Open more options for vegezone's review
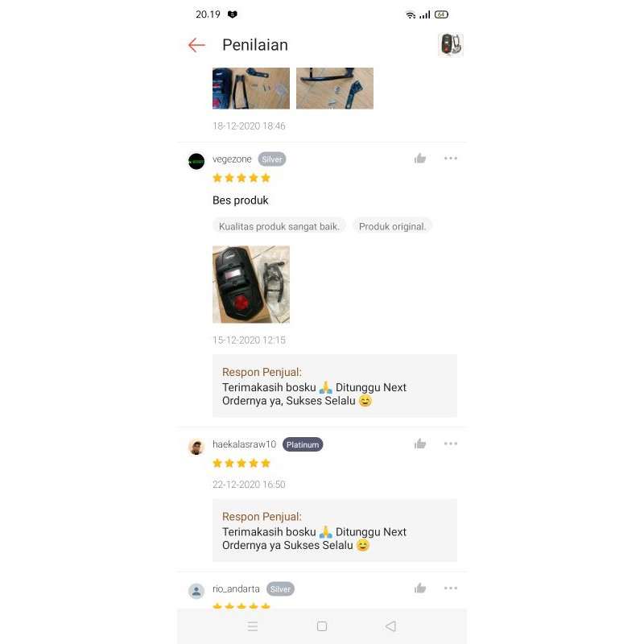 pos(451,158)
